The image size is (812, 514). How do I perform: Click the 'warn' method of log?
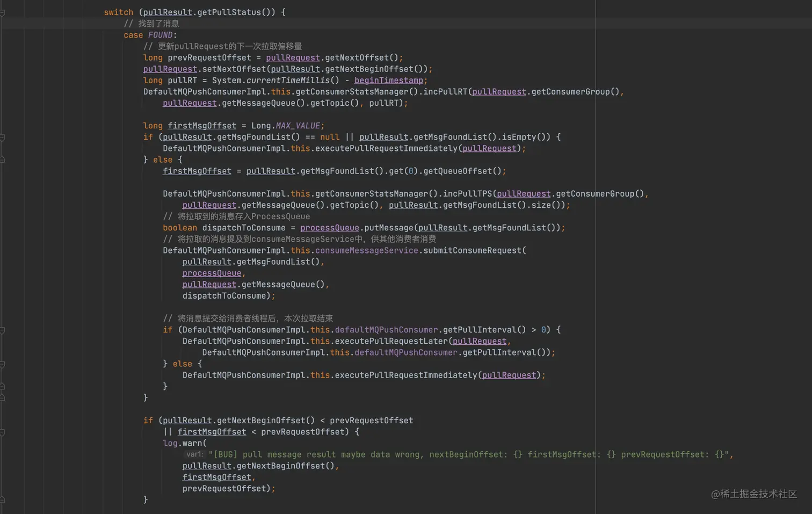click(x=192, y=443)
